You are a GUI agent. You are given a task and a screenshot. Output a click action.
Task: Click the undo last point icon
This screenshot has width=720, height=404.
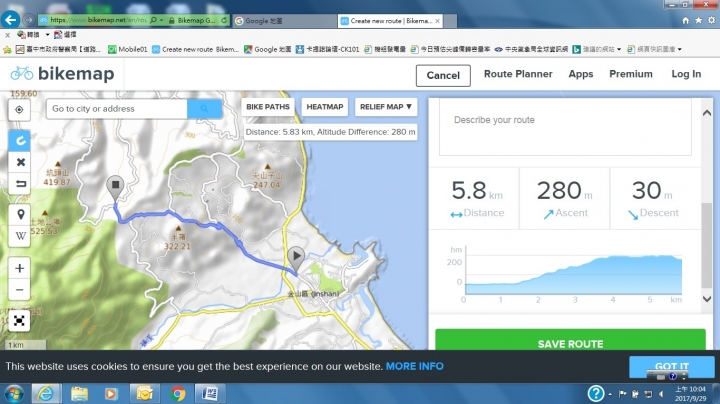click(x=20, y=184)
